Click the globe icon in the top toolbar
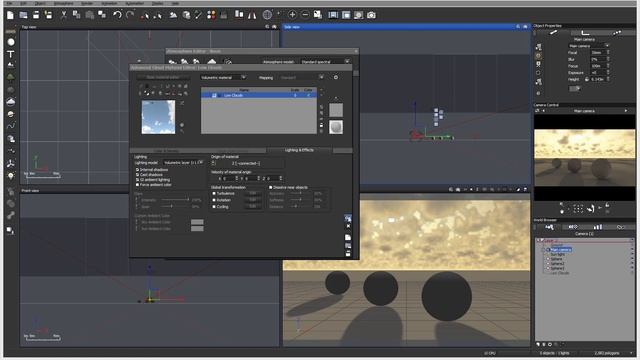This screenshot has width=640, height=360. pos(267,15)
